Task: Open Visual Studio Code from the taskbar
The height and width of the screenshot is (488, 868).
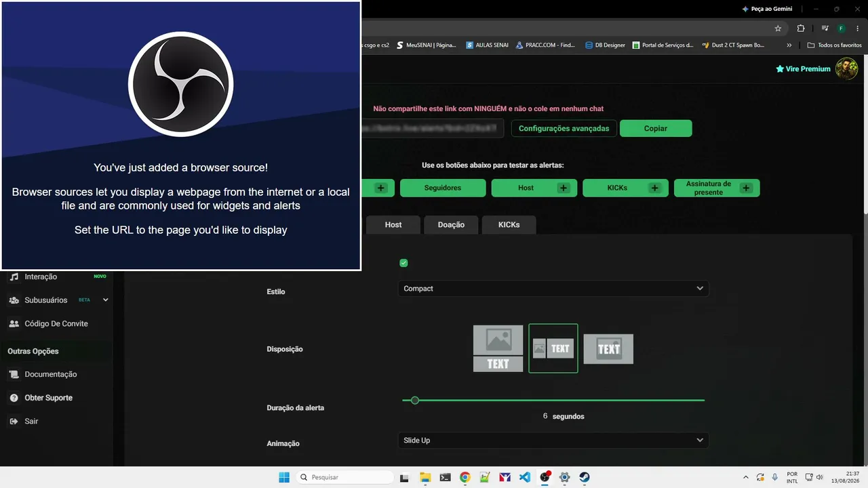Action: click(525, 477)
